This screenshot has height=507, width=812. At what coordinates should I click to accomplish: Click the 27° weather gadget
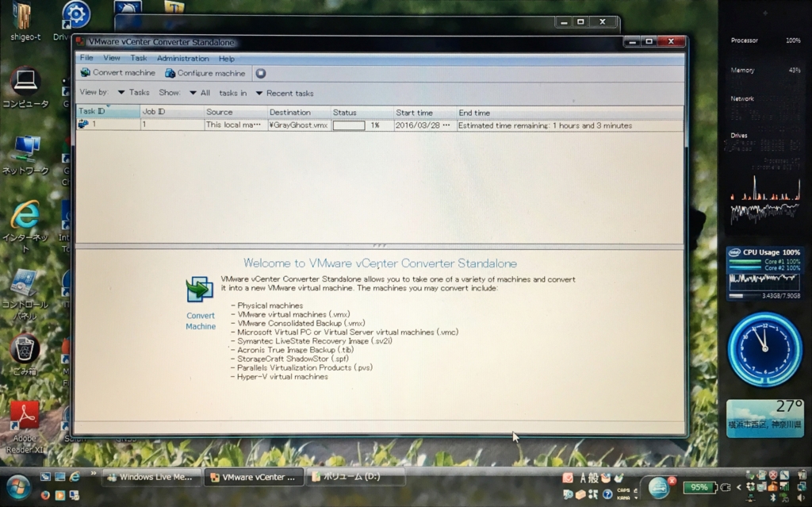click(x=765, y=418)
